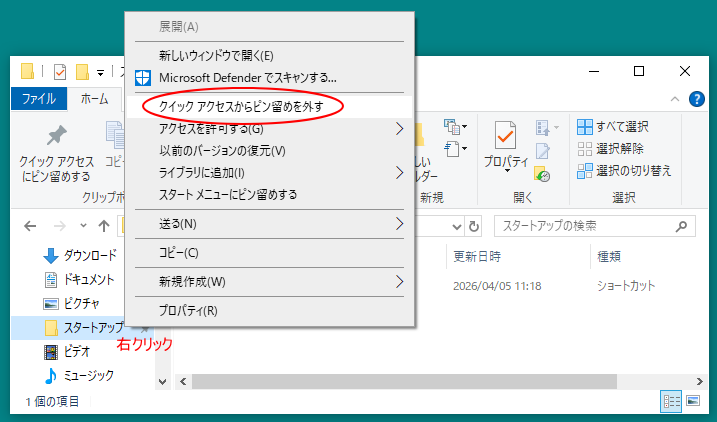Click the Downloads blue arrow icon
This screenshot has height=422, width=717.
pos(51,256)
